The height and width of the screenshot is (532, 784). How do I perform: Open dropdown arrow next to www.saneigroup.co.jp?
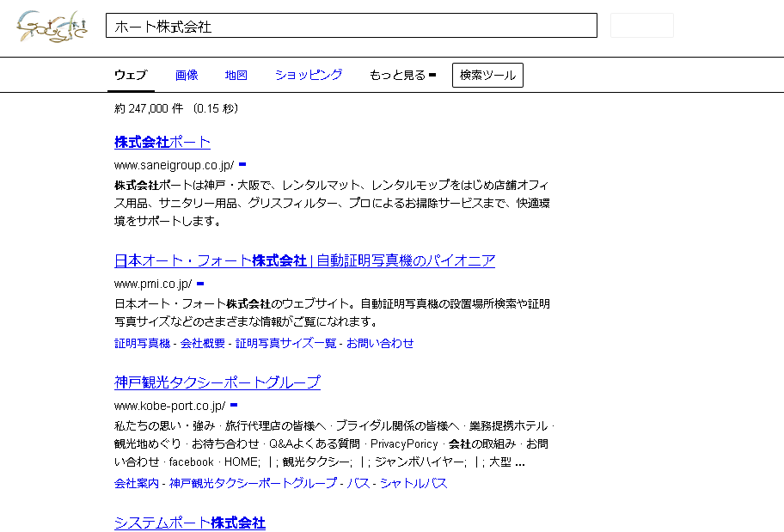tap(242, 164)
